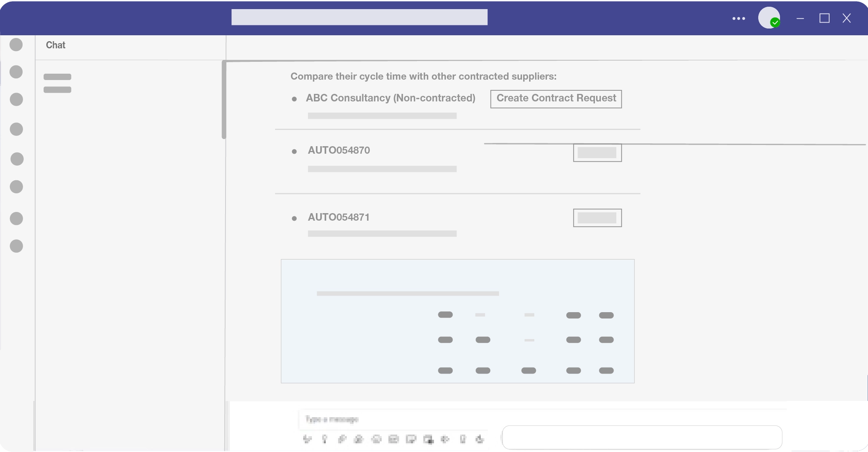Open the sticker icon in compose toolbar

(411, 439)
